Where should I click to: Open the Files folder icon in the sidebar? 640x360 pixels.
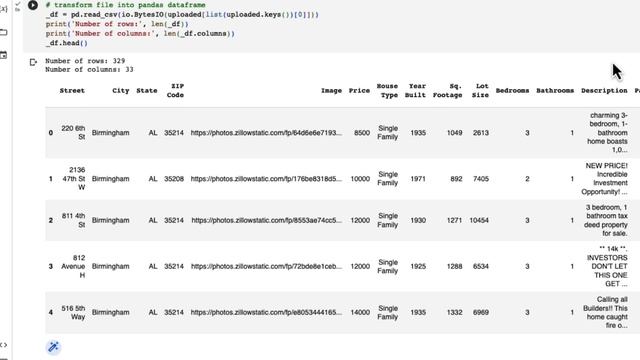pos(3,32)
